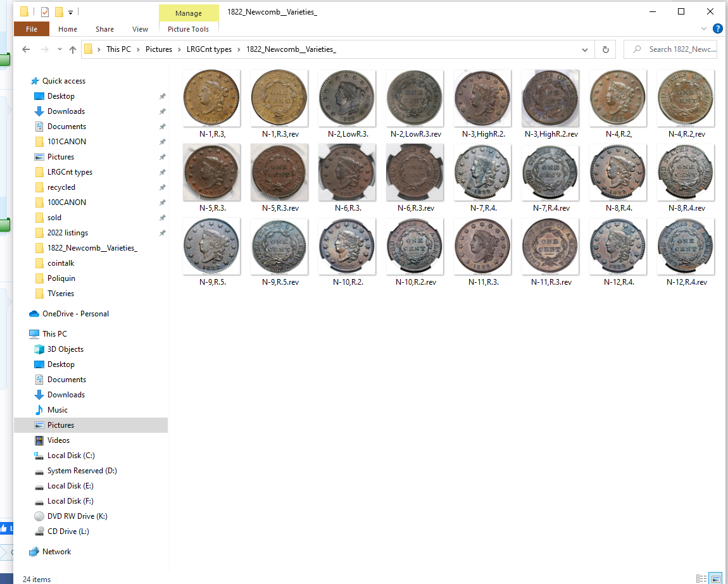The image size is (728, 584).
Task: Open OneDrive - Personal
Action: (75, 314)
